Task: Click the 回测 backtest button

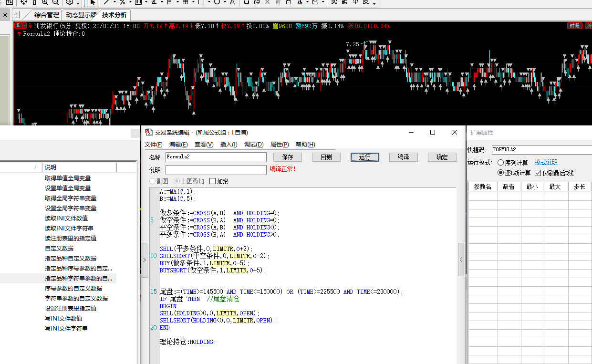Action: (x=326, y=157)
